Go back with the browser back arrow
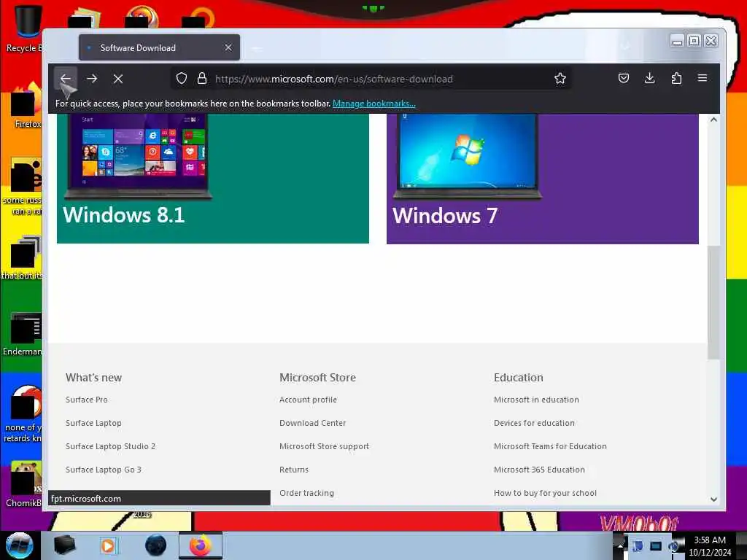Image resolution: width=747 pixels, height=560 pixels. pyautogui.click(x=66, y=79)
